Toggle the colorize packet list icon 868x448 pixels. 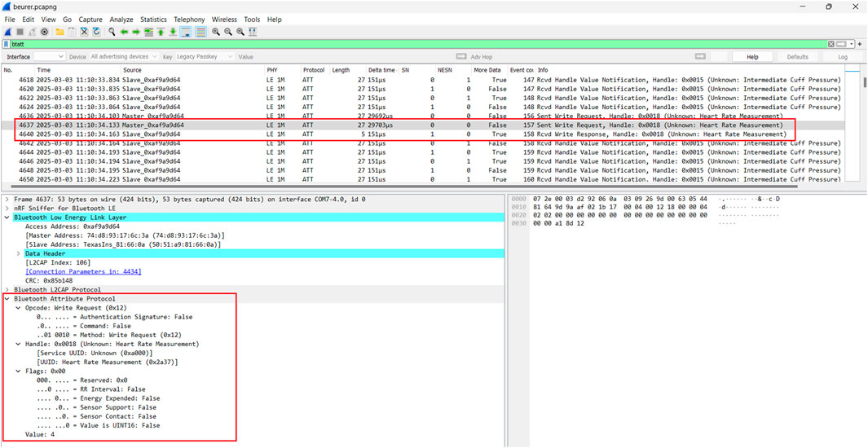[200, 32]
